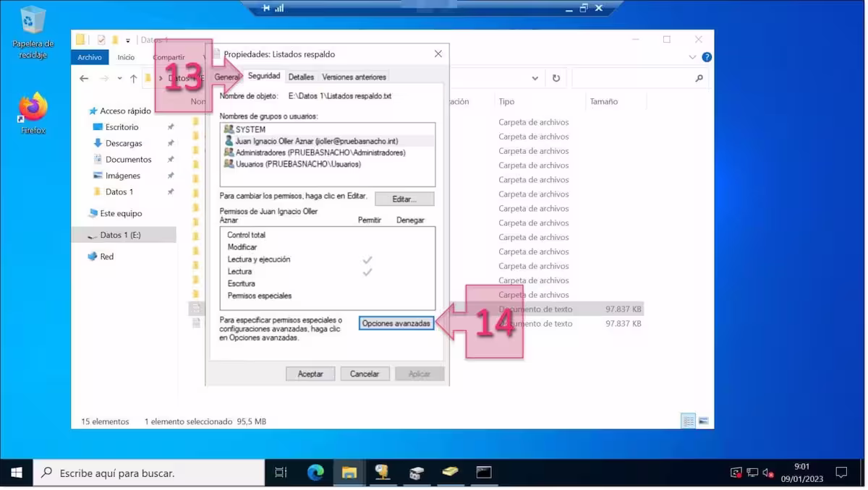Screen dimensions: 868x490
Task: Switch to the Detalles tab
Action: coord(301,77)
